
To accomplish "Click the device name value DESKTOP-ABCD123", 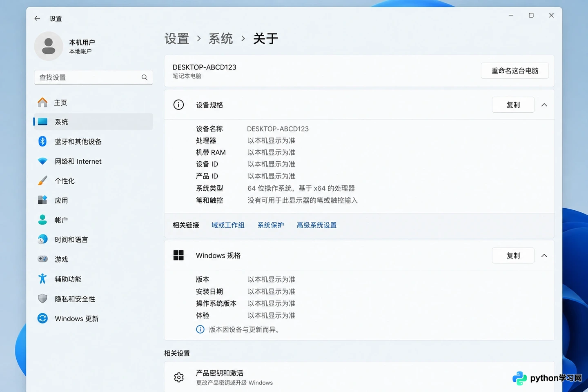I will [x=278, y=129].
